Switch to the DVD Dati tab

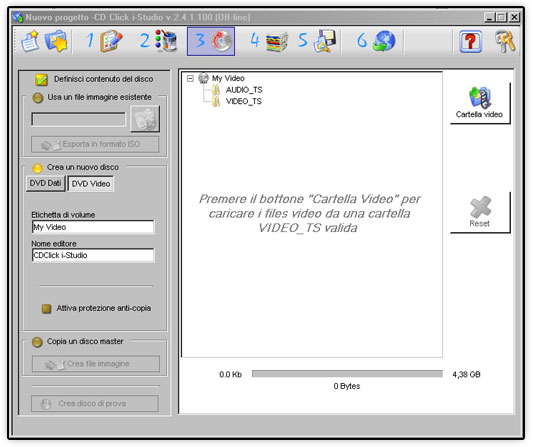click(x=45, y=184)
